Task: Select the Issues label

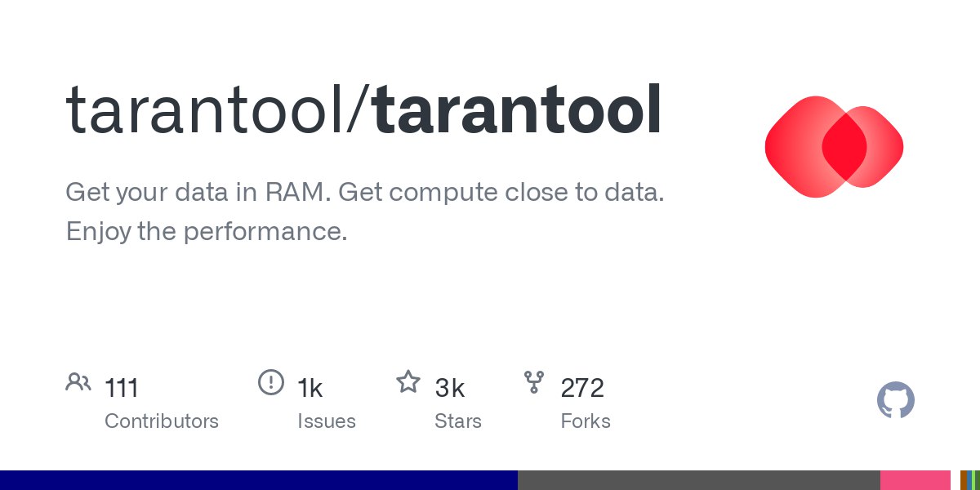Action: tap(327, 421)
